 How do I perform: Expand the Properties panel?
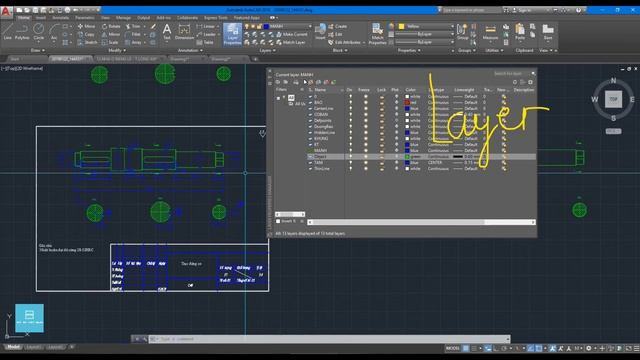(x=409, y=50)
